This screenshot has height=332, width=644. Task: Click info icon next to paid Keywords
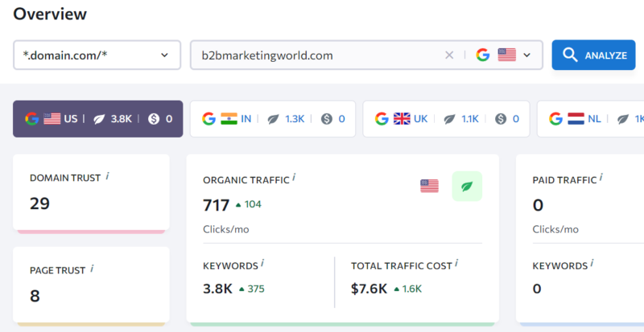(x=592, y=264)
